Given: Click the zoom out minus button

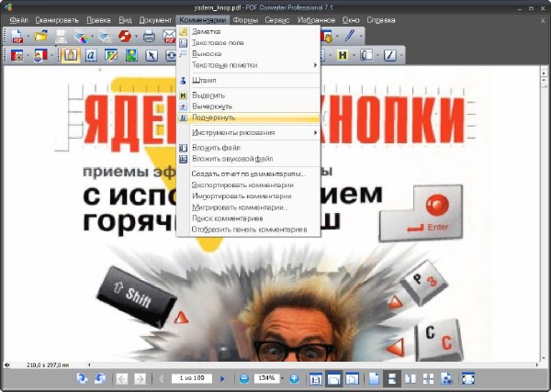Looking at the screenshot, I should [x=244, y=378].
